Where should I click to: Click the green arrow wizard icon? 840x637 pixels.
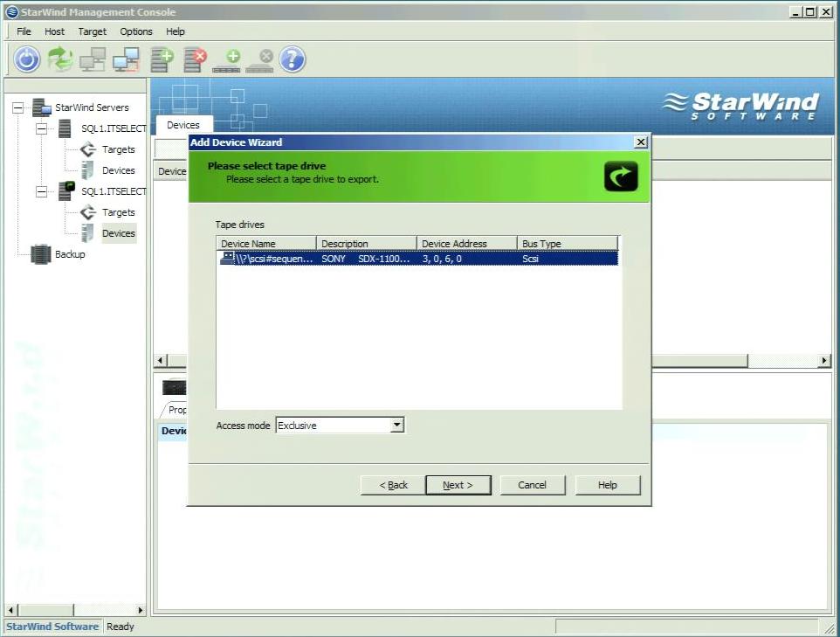point(621,176)
